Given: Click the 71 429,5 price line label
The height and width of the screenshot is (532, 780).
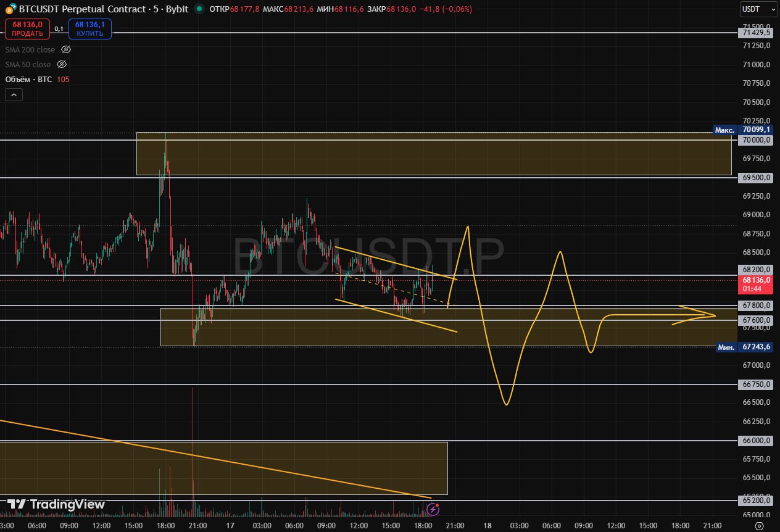Looking at the screenshot, I should (x=757, y=33).
